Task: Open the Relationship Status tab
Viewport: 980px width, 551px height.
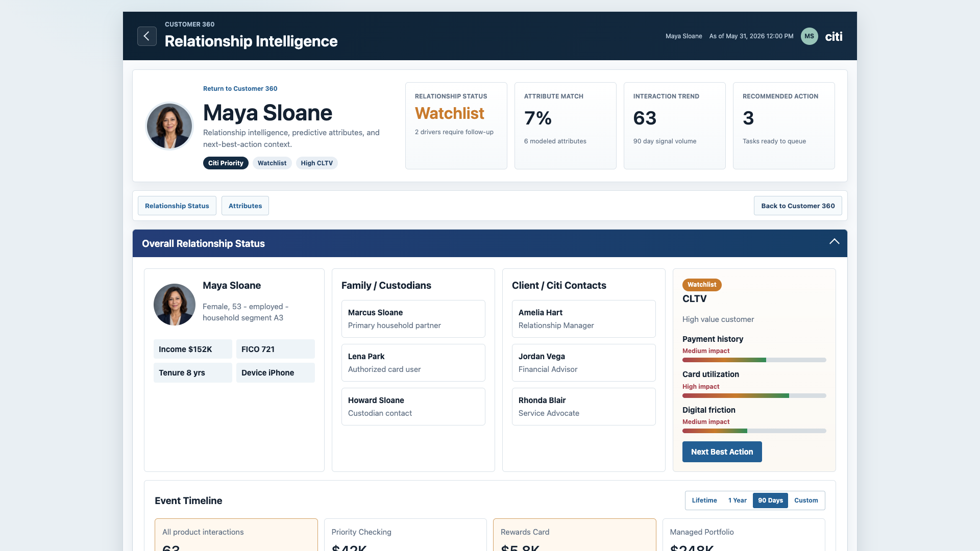Action: 177,206
